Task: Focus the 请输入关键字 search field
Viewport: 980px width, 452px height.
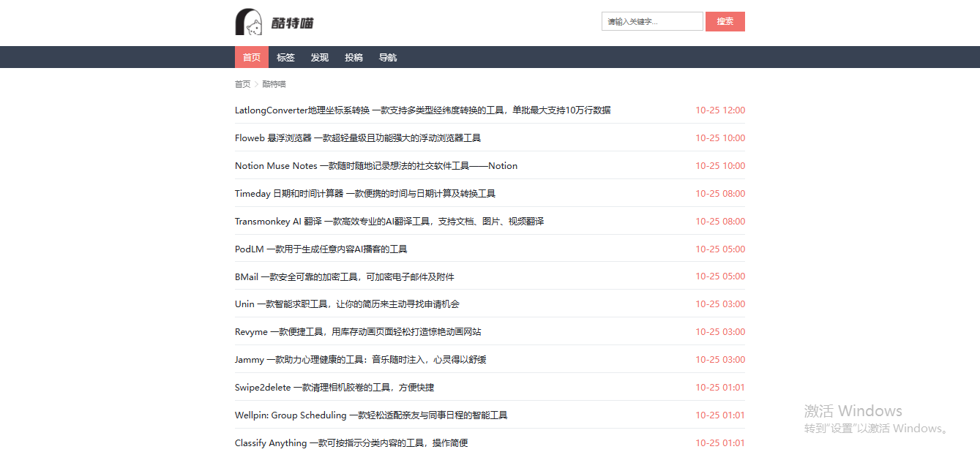Action: 652,21
